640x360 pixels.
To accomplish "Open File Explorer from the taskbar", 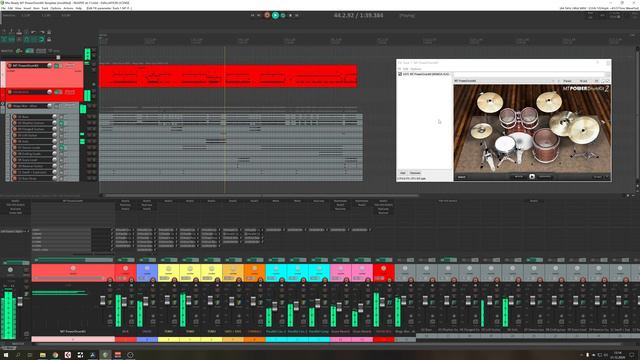I will tap(42, 355).
